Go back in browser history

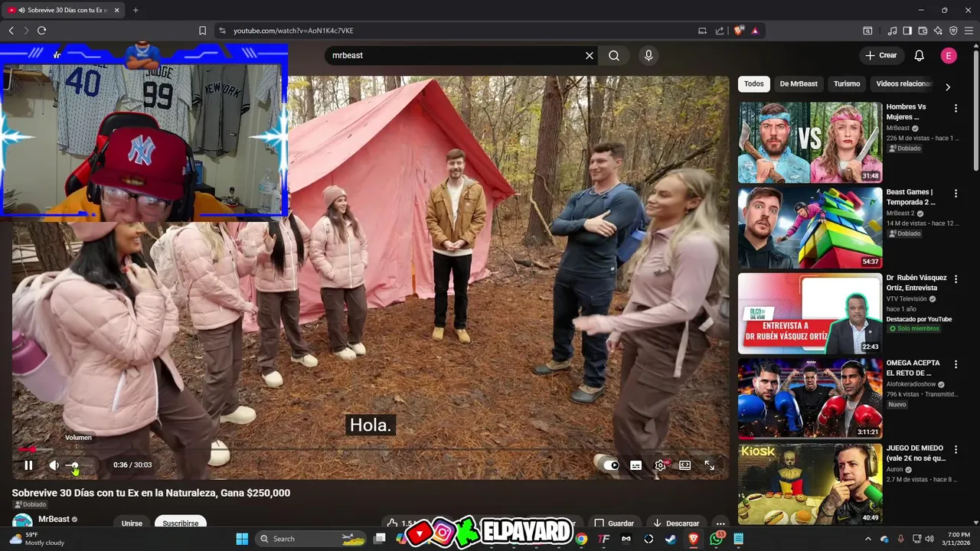[x=11, y=31]
